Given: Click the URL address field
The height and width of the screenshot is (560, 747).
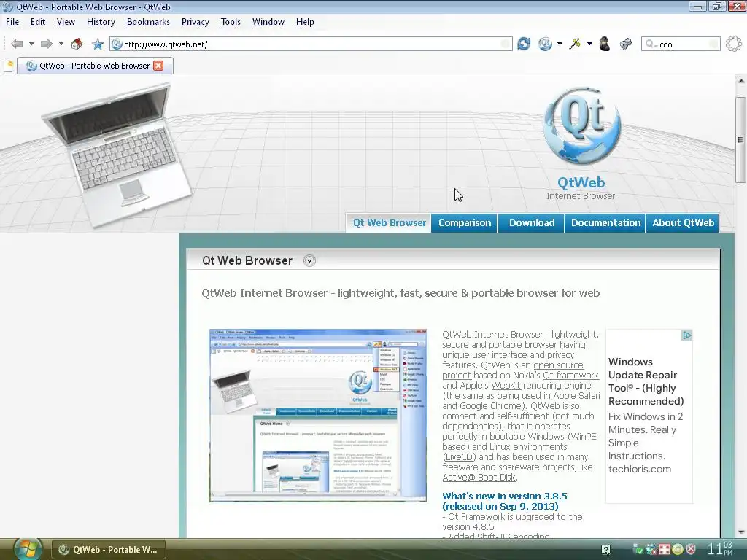Looking at the screenshot, I should (311, 44).
